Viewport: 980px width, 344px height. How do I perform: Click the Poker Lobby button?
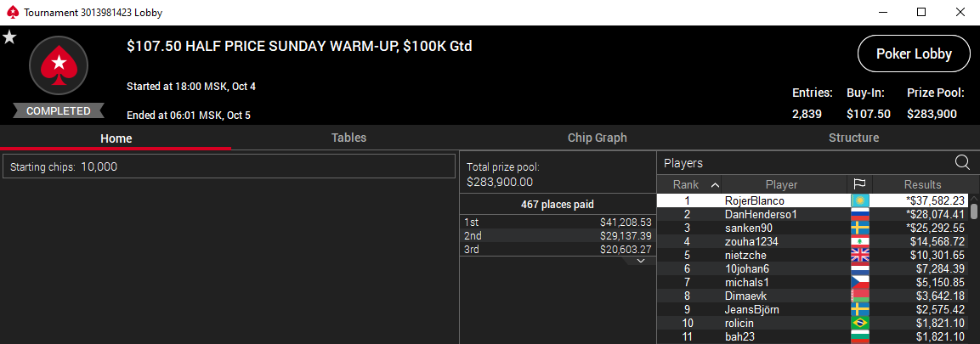(x=914, y=55)
